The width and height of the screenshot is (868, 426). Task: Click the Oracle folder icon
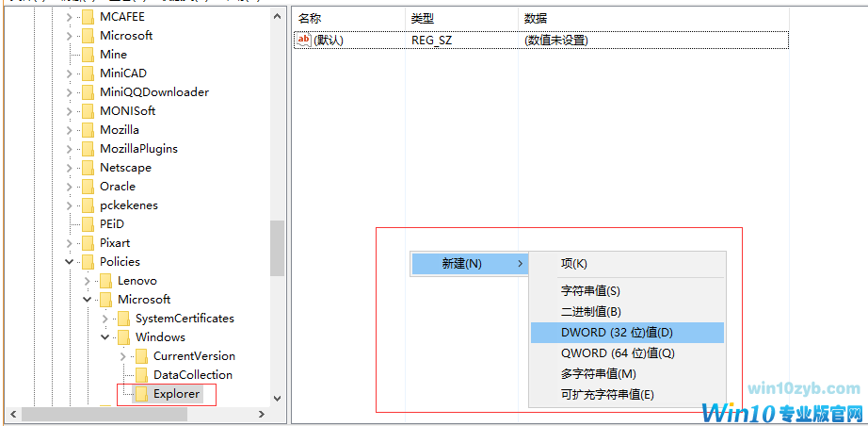coord(88,187)
